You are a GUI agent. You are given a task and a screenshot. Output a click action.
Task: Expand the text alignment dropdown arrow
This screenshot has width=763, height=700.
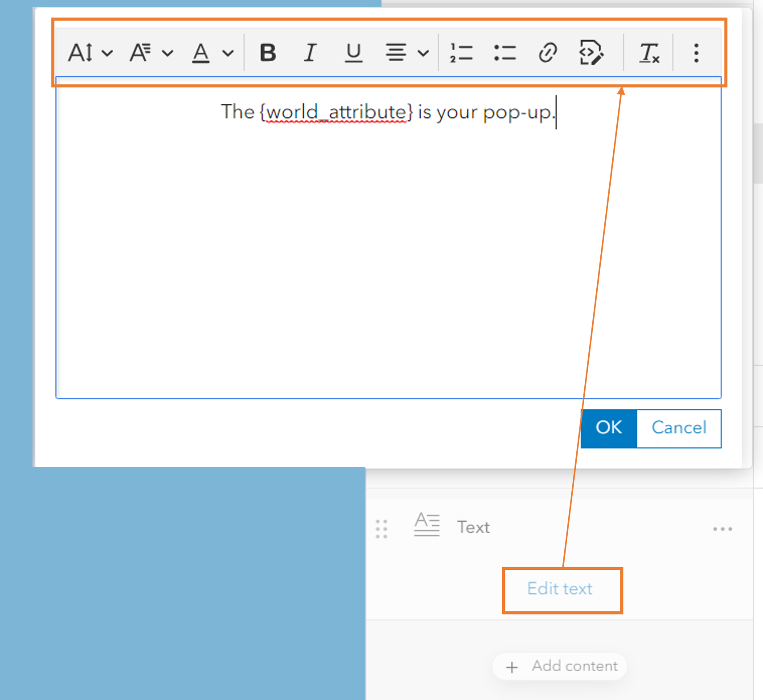[x=423, y=54]
